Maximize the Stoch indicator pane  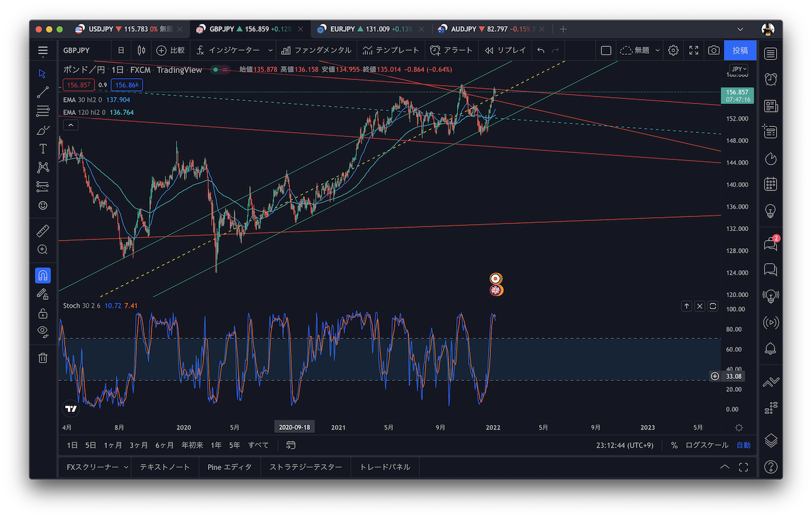(x=712, y=306)
